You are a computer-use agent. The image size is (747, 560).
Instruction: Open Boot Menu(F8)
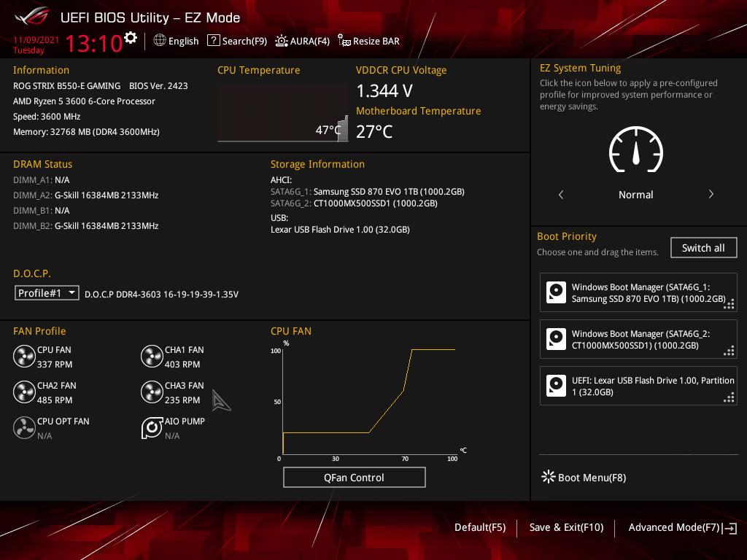[584, 477]
